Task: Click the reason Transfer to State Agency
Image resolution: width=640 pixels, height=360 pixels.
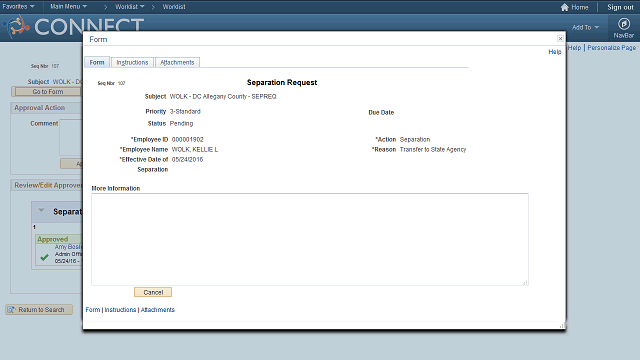Action: [x=433, y=150]
